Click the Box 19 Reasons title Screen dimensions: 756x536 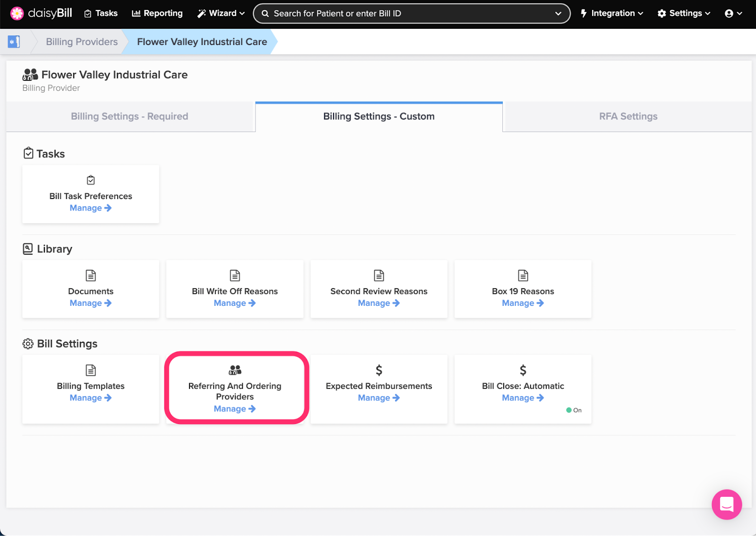coord(523,291)
